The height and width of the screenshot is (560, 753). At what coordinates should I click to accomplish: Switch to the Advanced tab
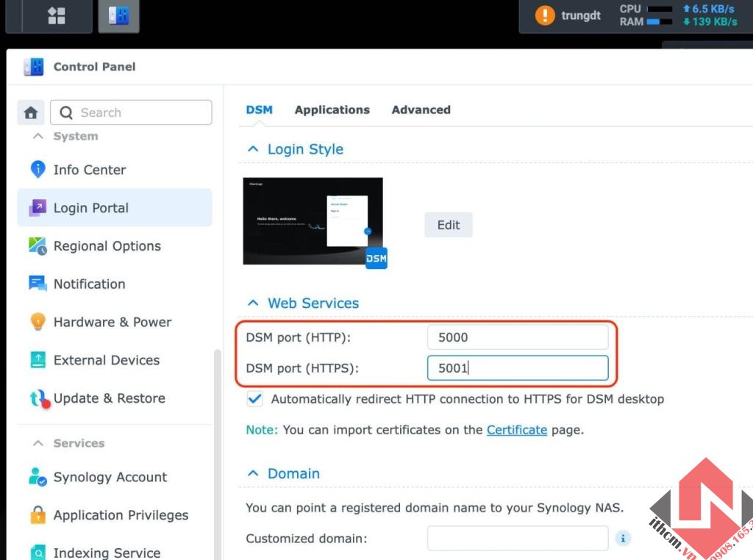click(x=421, y=110)
